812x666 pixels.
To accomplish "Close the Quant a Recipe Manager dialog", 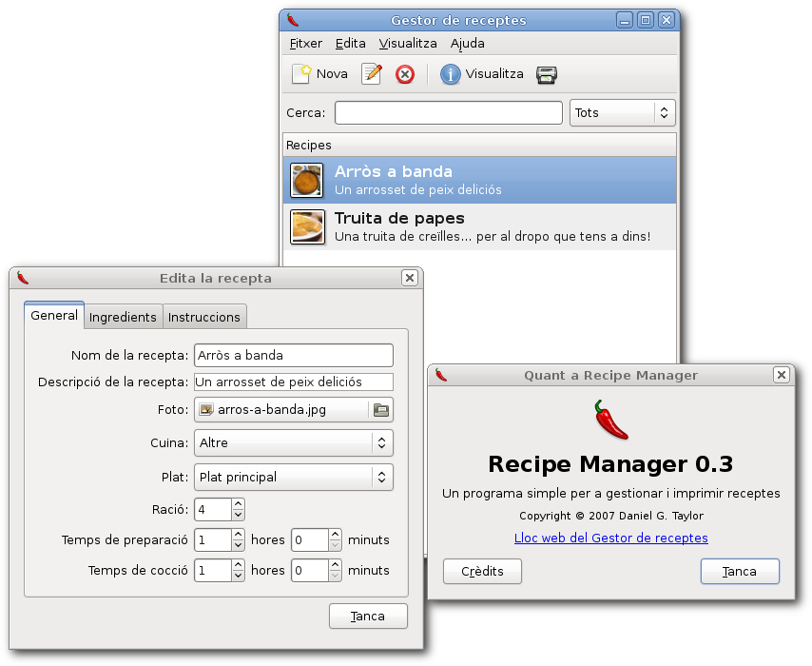I will (781, 375).
